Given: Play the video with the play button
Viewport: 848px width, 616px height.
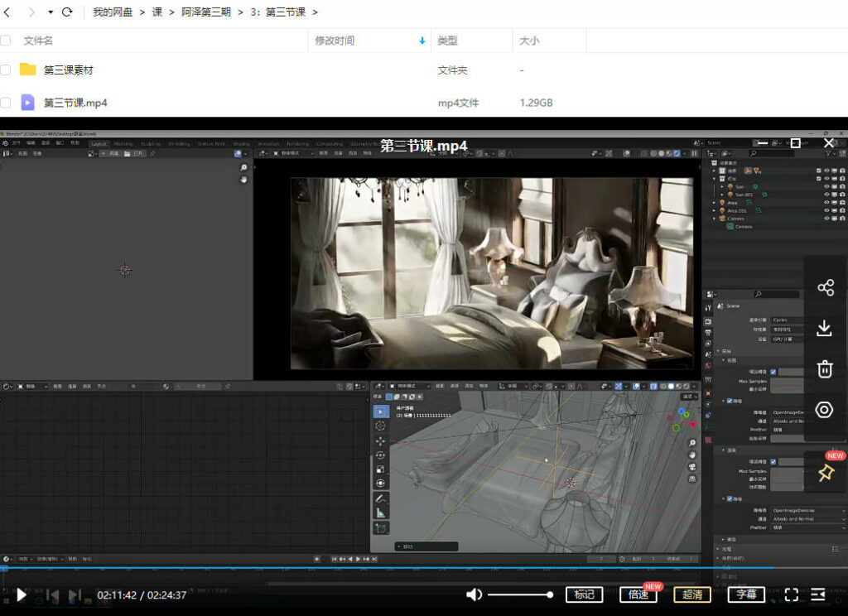Looking at the screenshot, I should tap(22, 594).
